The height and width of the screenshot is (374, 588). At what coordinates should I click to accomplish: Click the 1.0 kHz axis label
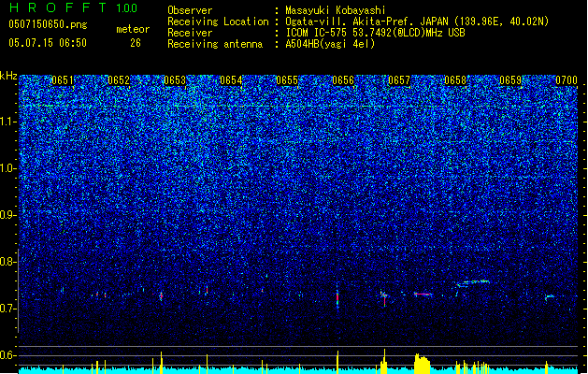[8, 168]
